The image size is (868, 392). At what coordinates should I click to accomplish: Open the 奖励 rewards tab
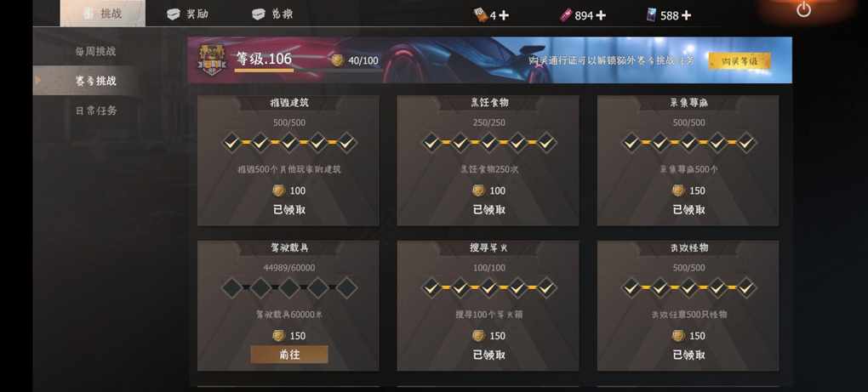pyautogui.click(x=188, y=14)
